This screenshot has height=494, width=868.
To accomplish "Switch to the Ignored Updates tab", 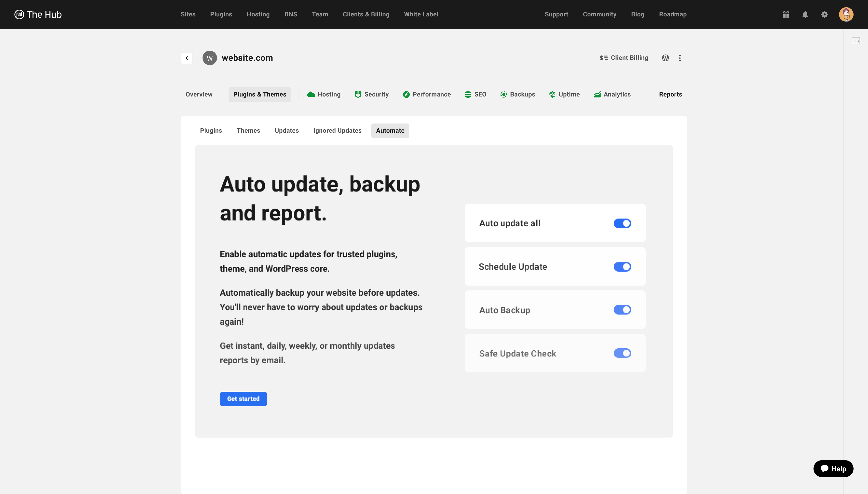I will click(337, 131).
